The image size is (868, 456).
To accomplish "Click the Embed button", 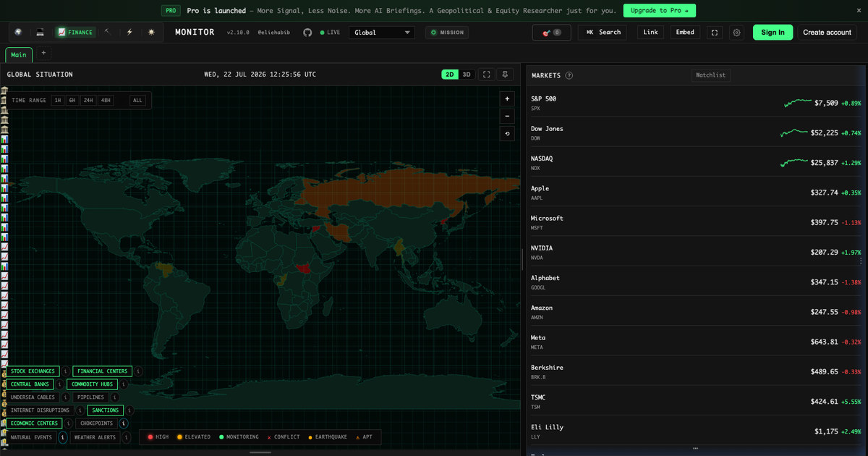I will click(x=685, y=33).
